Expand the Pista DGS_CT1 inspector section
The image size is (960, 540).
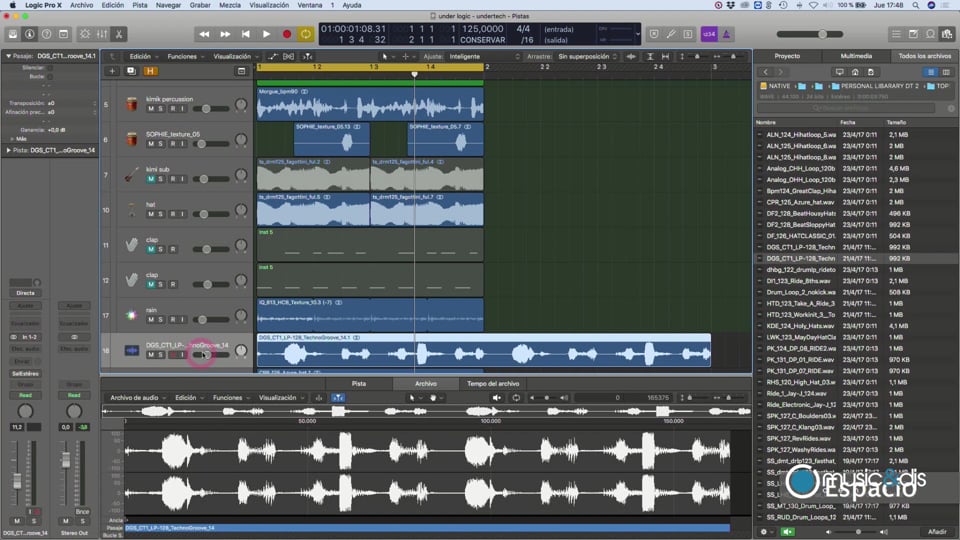click(x=8, y=150)
